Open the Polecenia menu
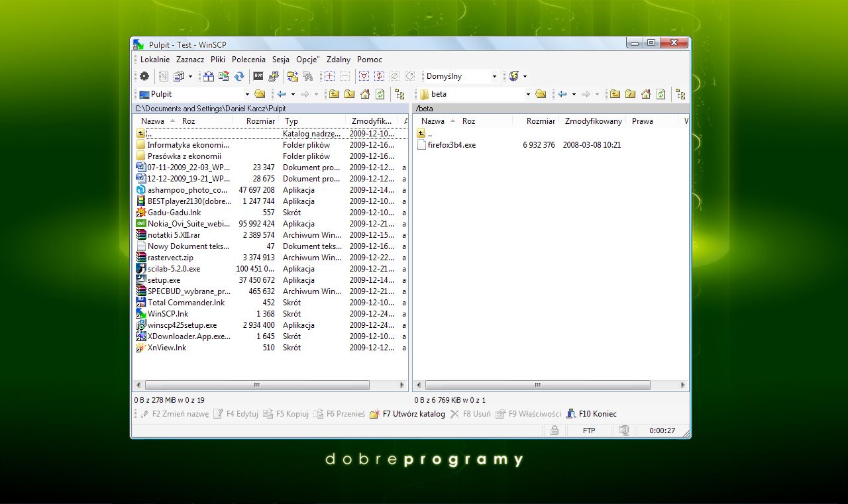Image resolution: width=848 pixels, height=504 pixels. pyautogui.click(x=248, y=60)
